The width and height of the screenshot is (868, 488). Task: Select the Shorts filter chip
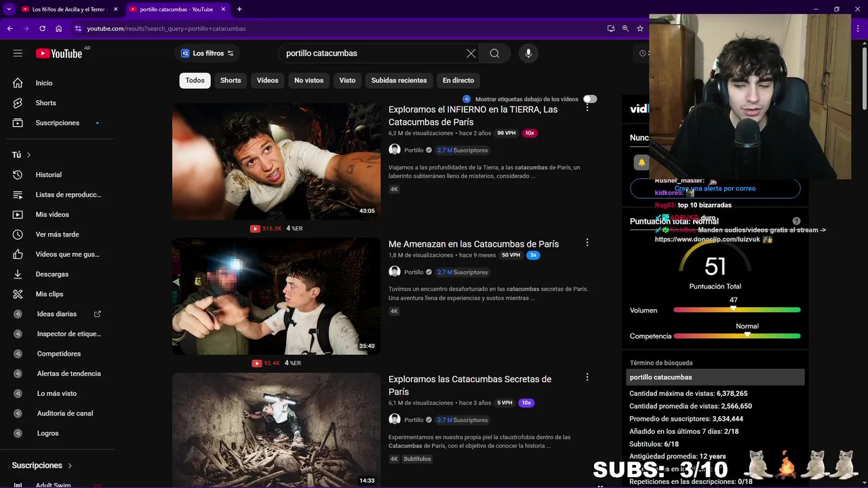pos(231,80)
